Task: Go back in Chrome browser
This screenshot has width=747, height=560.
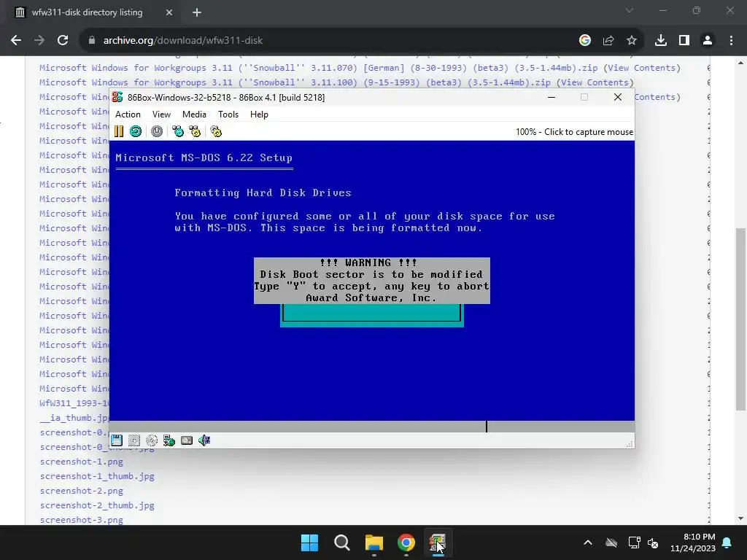Action: tap(16, 41)
